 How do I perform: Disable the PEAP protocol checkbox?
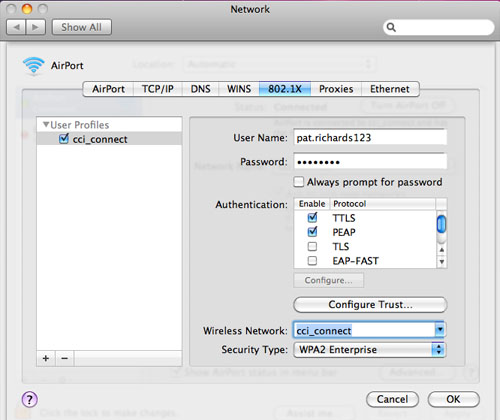click(313, 232)
